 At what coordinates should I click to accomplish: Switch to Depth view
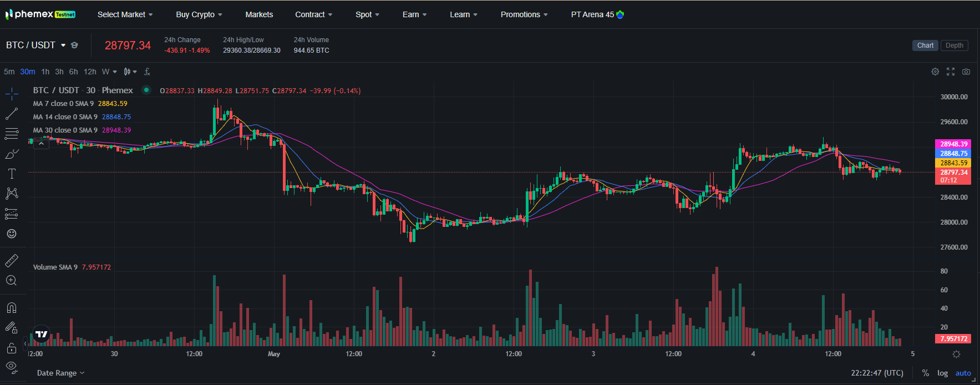tap(954, 45)
